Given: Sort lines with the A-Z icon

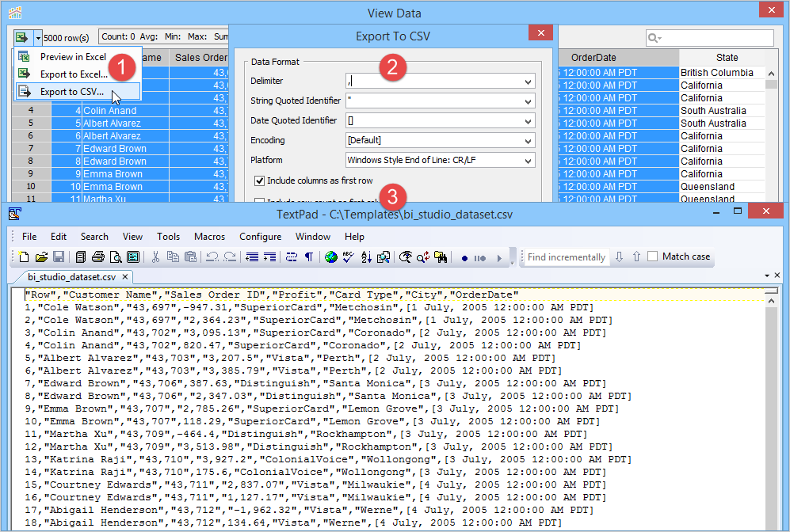Looking at the screenshot, I should point(366,257).
